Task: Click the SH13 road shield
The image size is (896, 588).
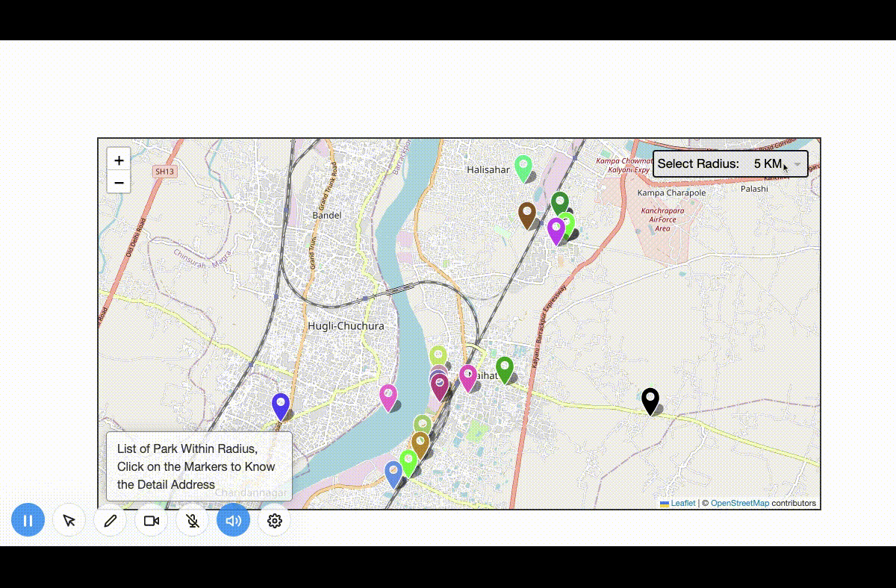Action: tap(164, 172)
